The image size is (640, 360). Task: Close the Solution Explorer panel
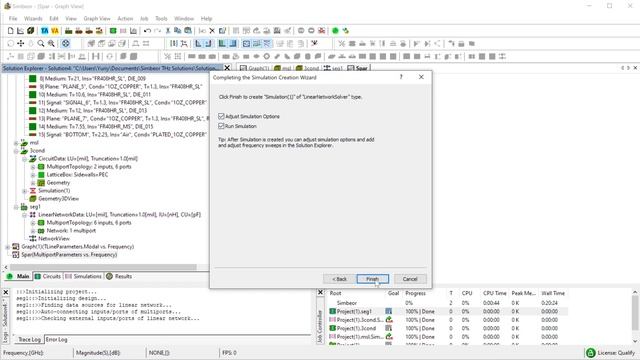[x=227, y=68]
